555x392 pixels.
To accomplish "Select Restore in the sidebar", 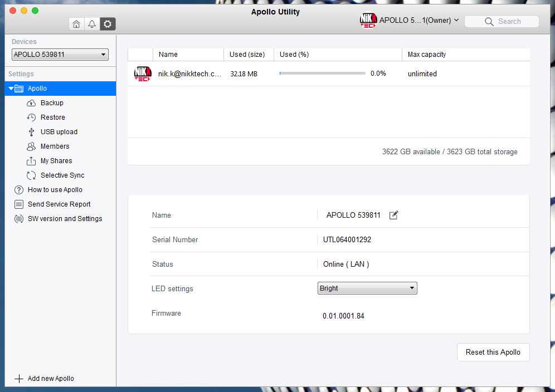I will [53, 117].
